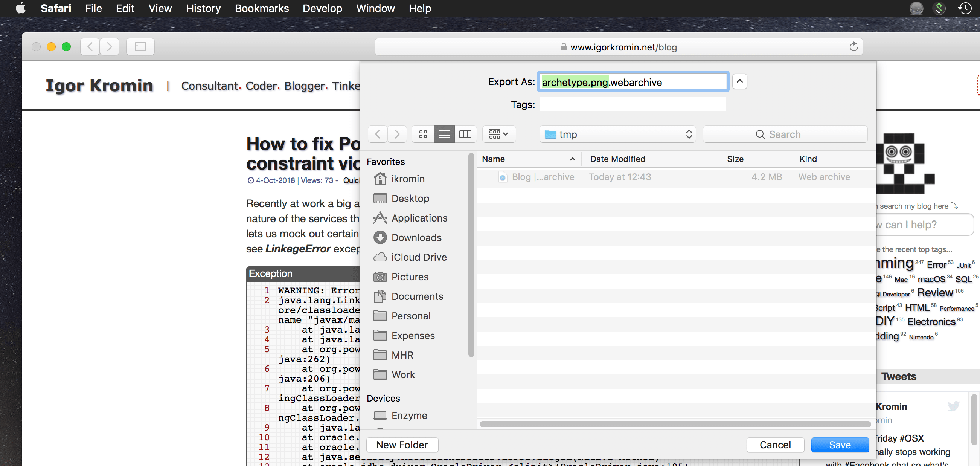
Task: Click the Igor Kromin blog title
Action: tap(99, 85)
